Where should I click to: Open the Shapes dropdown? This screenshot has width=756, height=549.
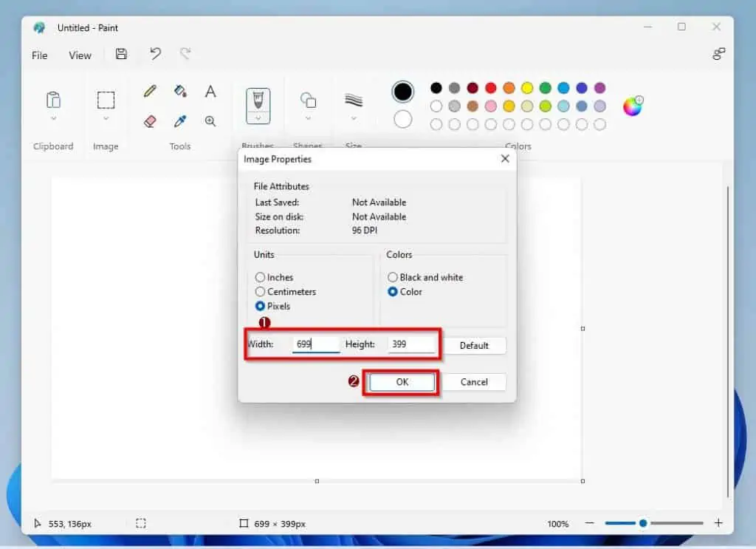[x=308, y=118]
